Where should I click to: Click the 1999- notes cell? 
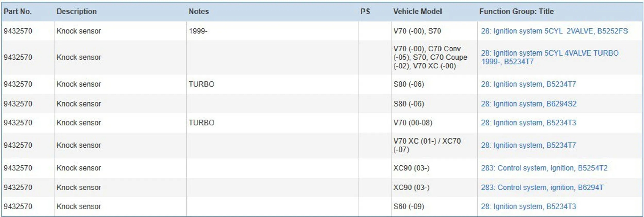pos(198,31)
